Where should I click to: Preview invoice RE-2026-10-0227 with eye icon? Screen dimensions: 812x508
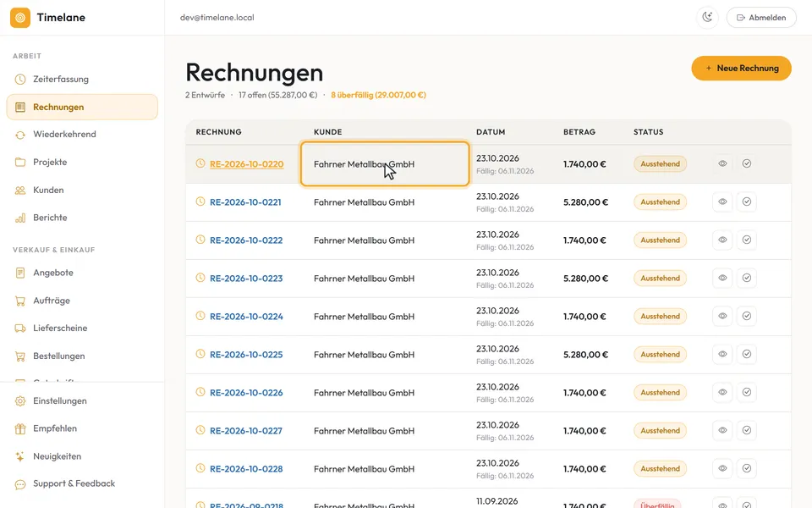(722, 430)
